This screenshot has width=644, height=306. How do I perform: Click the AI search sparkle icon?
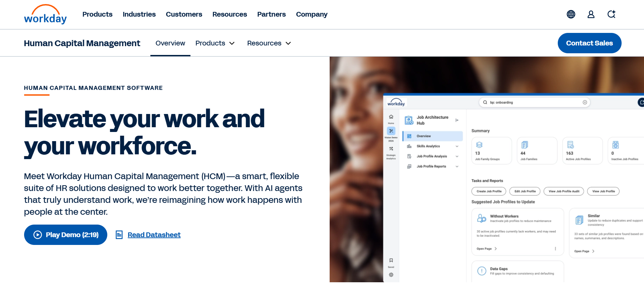[x=611, y=14]
